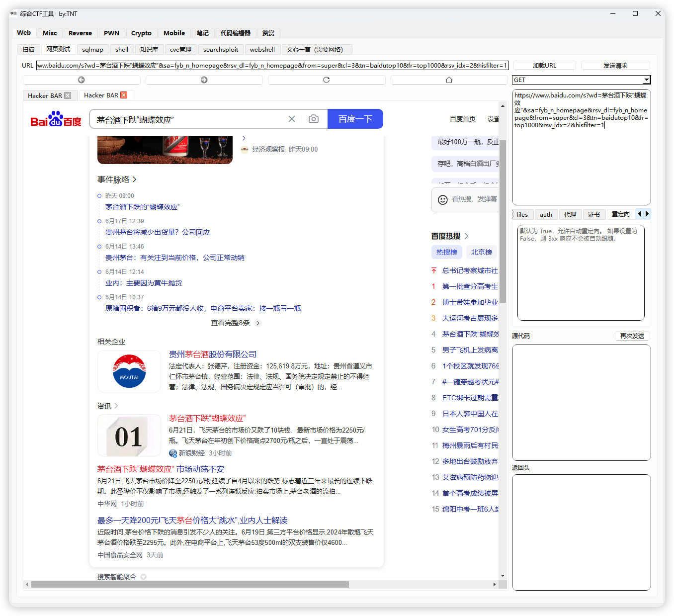Open 最多一天降200元 news link
The height and width of the screenshot is (616, 674).
coord(192,520)
